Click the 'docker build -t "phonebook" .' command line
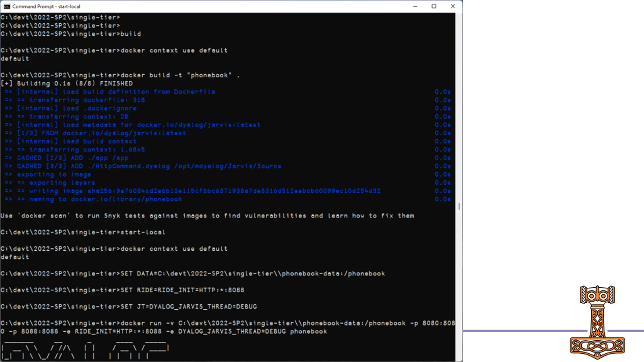The height and width of the screenshot is (362, 644). pos(120,75)
